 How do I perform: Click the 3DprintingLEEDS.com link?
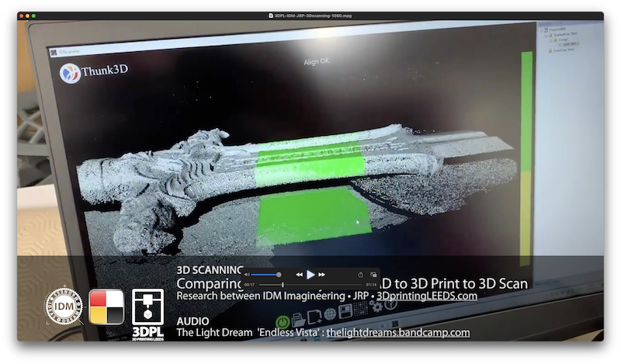pos(426,296)
